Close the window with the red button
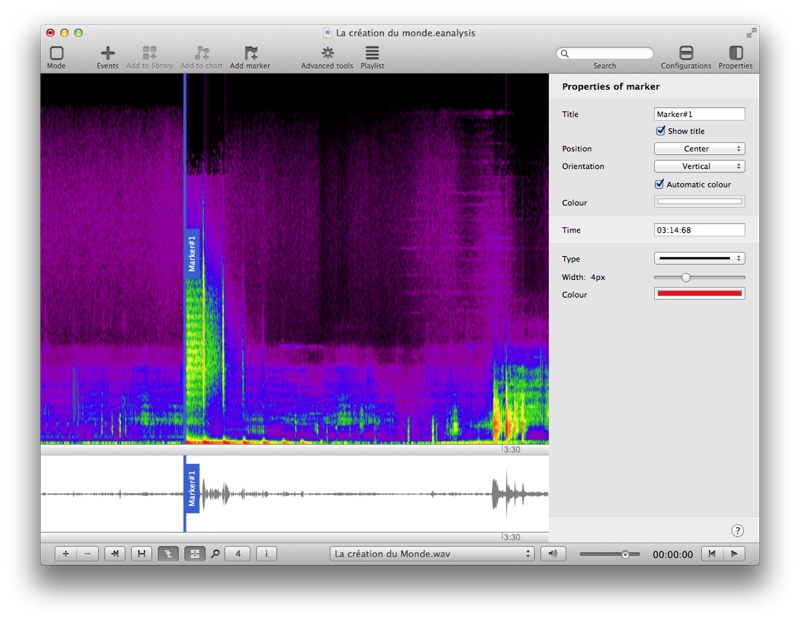Image resolution: width=800 pixels, height=621 pixels. 50,33
